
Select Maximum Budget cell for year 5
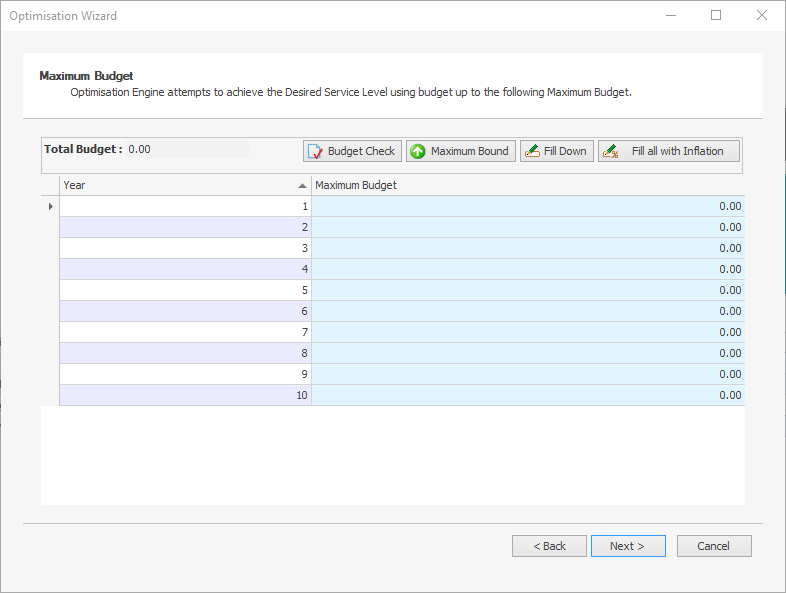point(528,290)
